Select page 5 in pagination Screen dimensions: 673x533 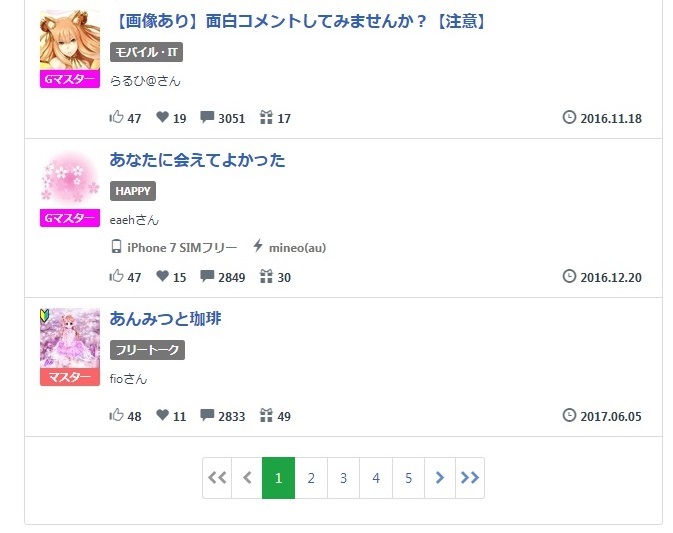[408, 478]
